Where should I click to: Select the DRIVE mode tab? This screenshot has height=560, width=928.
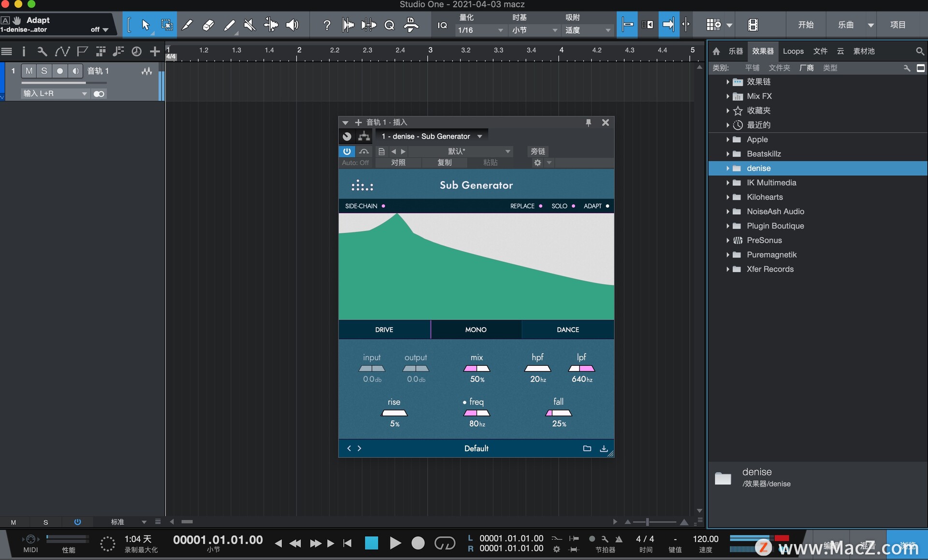(384, 330)
